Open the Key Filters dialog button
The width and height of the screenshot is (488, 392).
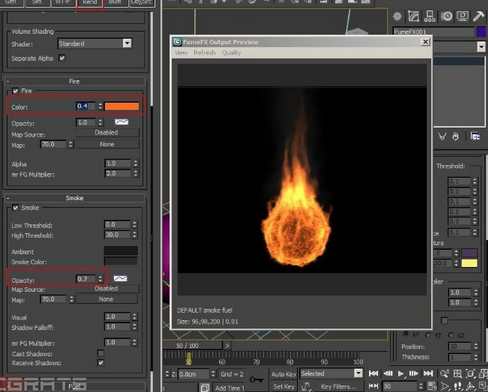coord(338,387)
